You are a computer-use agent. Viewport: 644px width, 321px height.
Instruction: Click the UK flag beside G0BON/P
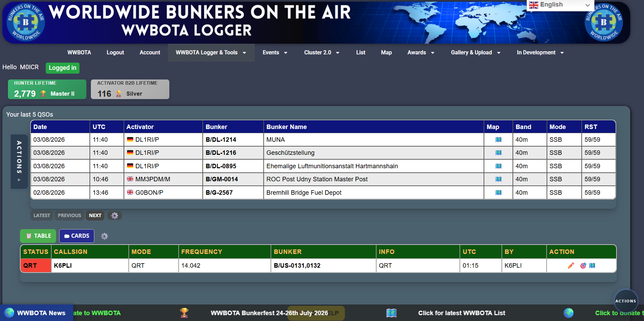(130, 192)
